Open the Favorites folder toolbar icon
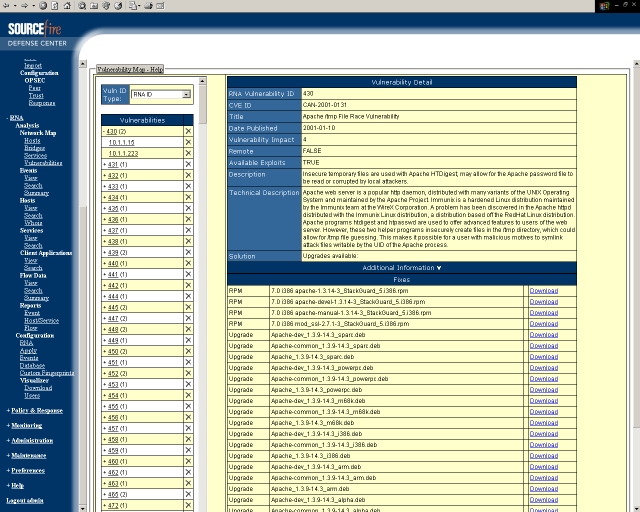 94,6
